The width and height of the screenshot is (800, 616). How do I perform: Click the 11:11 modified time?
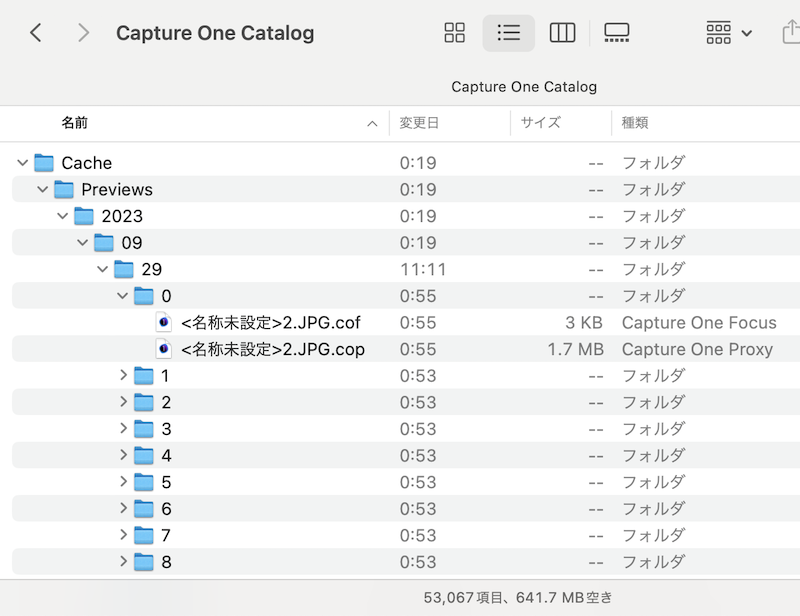423,269
